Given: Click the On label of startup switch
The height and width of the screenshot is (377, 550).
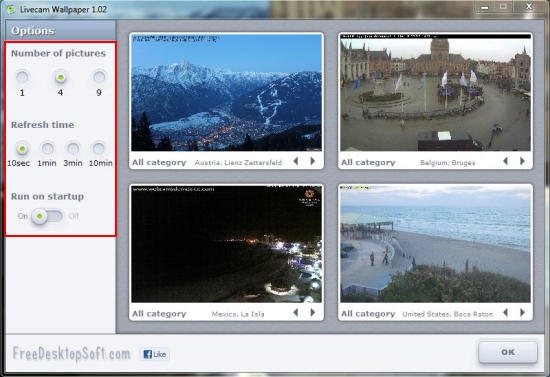Looking at the screenshot, I should (23, 216).
